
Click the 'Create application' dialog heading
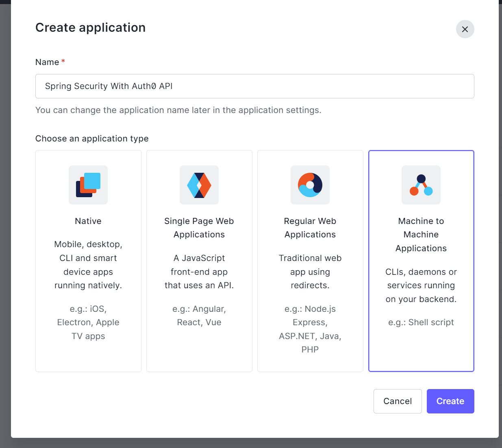point(91,28)
